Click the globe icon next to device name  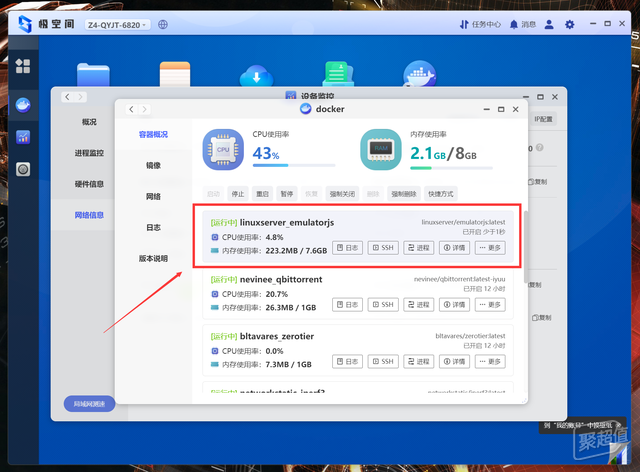pos(163,24)
